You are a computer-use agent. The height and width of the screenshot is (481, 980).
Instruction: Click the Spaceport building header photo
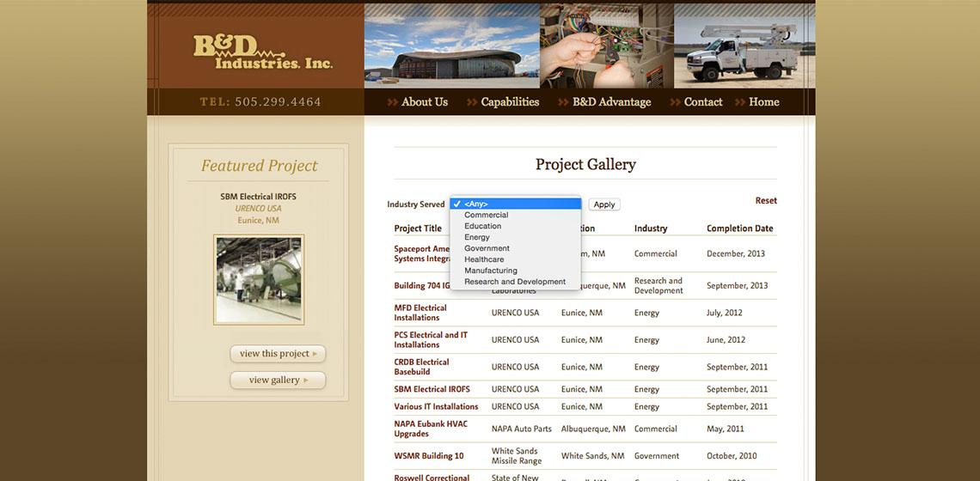(452, 46)
